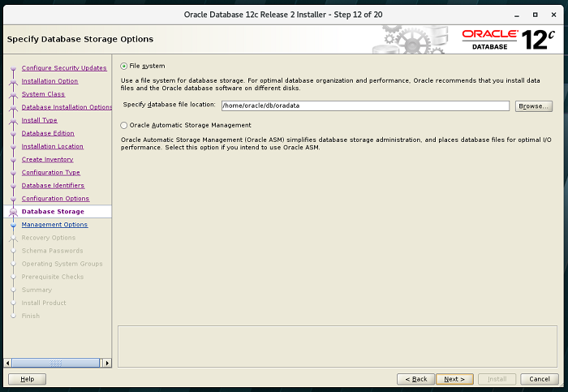Open Create Inventory step

click(47, 159)
